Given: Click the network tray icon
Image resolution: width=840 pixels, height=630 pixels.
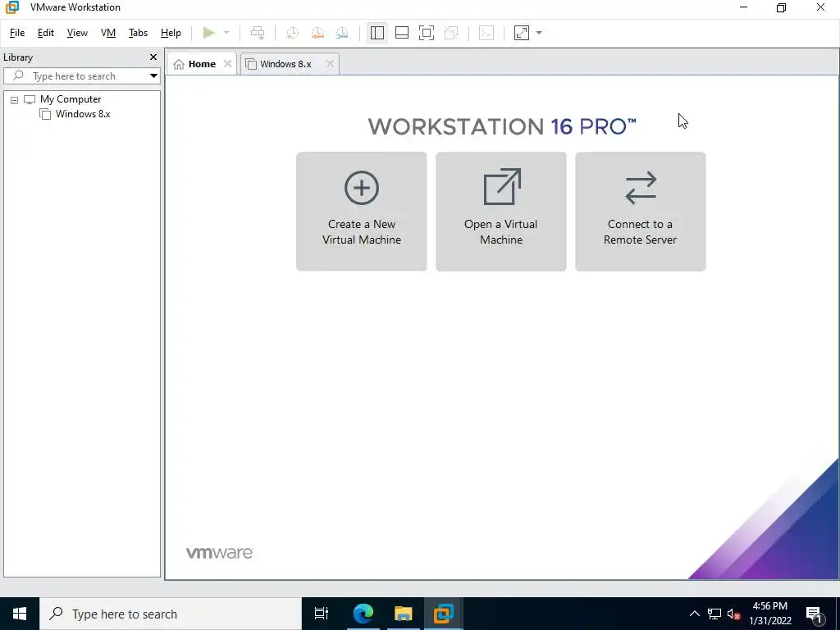Looking at the screenshot, I should pos(714,614).
